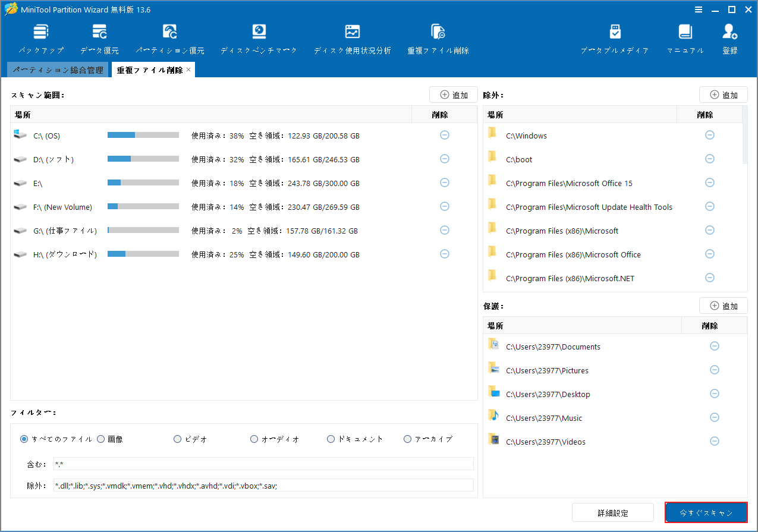The image size is (758, 532).
Task: Open ディスク使用状況分析 (Space Analyzer)
Action: click(x=352, y=37)
